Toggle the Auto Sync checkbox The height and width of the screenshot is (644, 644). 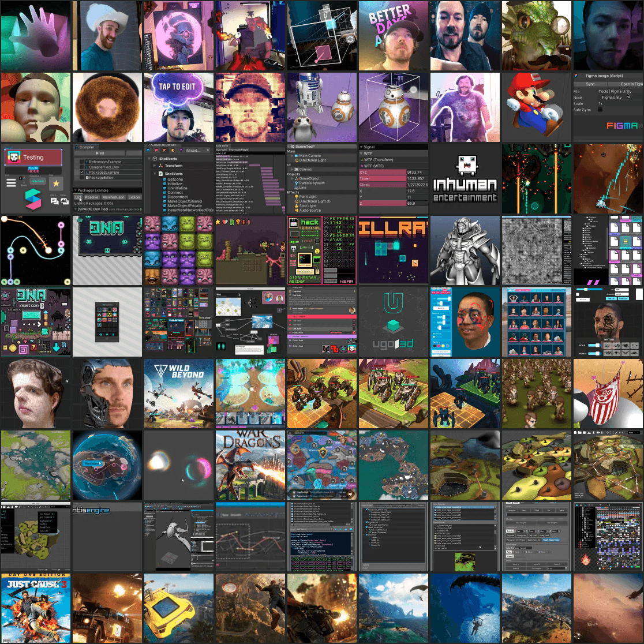(x=600, y=110)
